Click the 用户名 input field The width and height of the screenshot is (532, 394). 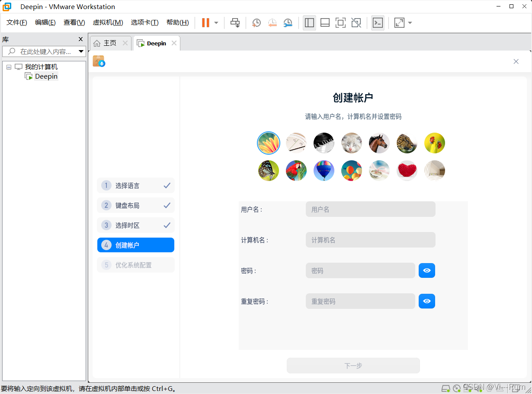370,209
